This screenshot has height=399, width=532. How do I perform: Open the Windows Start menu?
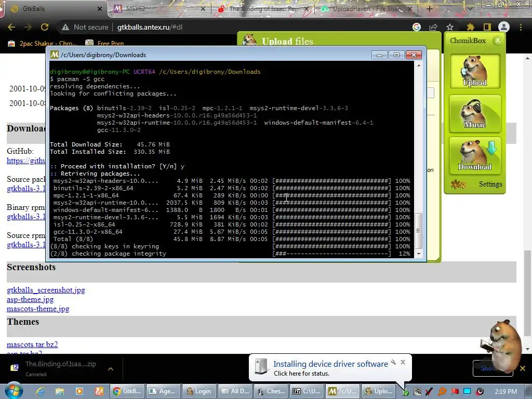[x=14, y=391]
